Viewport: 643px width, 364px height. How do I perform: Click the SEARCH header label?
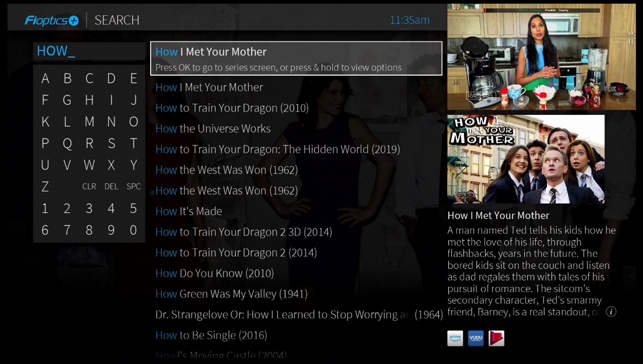[117, 20]
